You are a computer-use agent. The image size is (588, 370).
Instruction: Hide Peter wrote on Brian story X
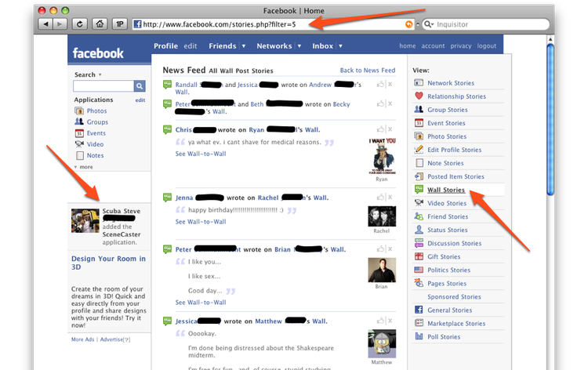coord(390,249)
